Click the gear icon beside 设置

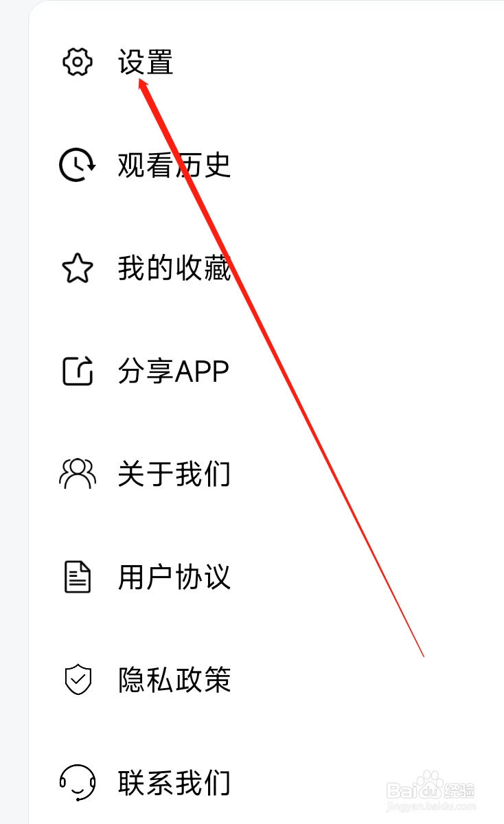coord(78,62)
